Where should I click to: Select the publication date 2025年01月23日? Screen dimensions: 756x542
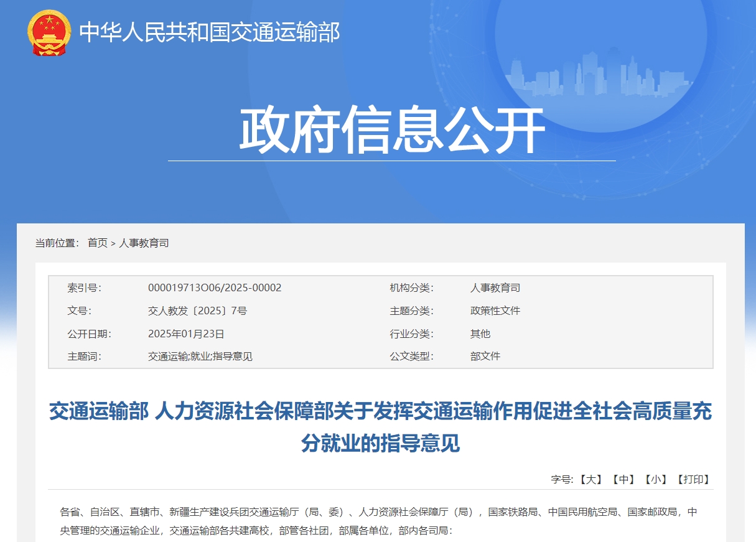pyautogui.click(x=186, y=334)
